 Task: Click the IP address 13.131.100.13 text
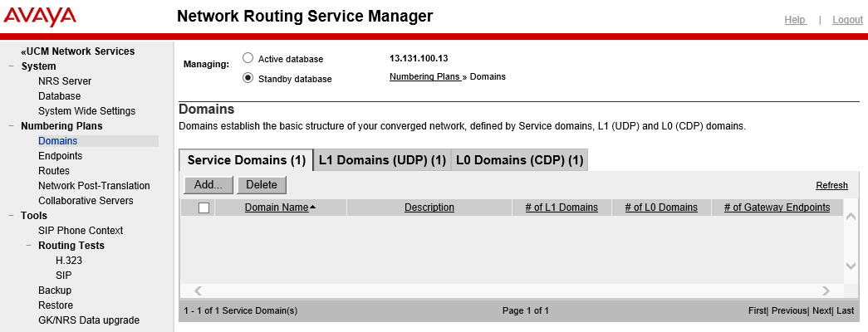419,58
